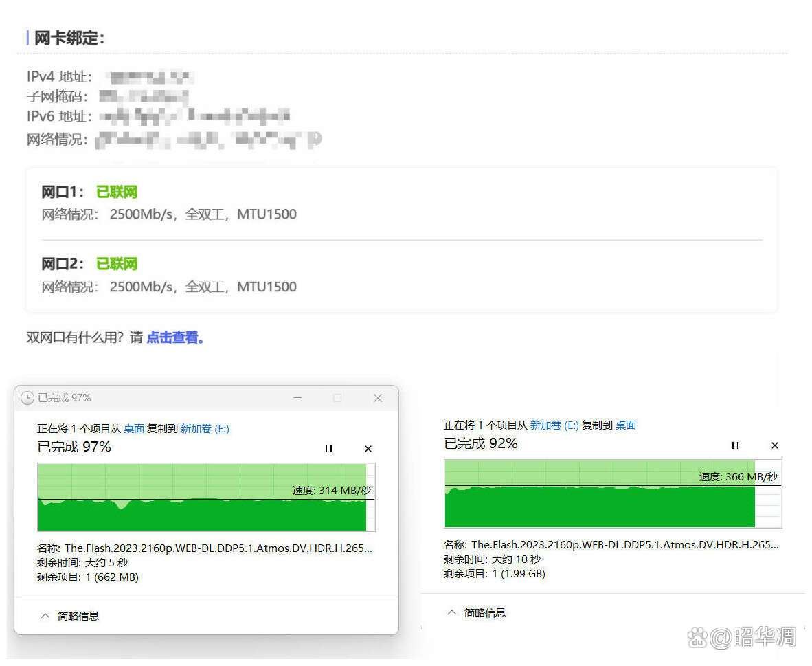Cancel the 92% complete file copy
Screen dimensions: 812x666
[x=774, y=445]
